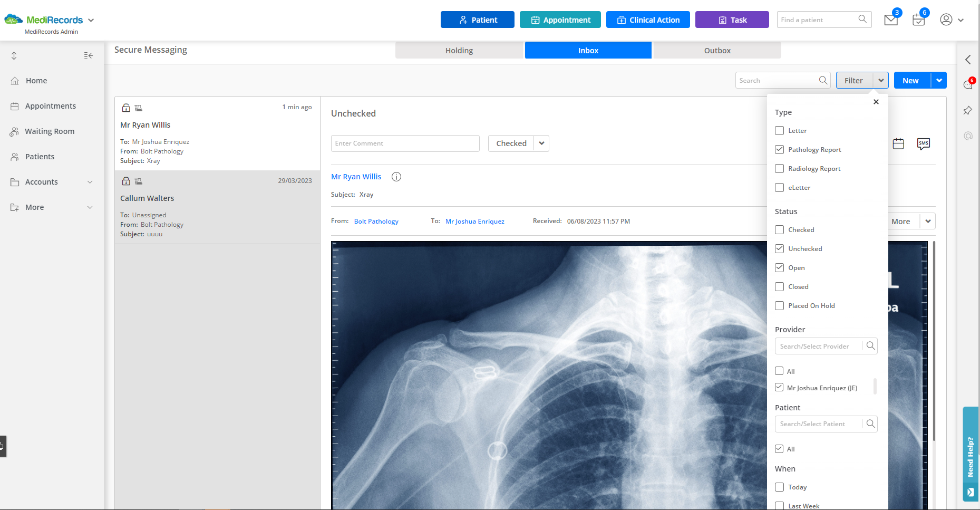The image size is (980, 510).
Task: Click the lock icon on Mr Ryan Willis message
Action: pos(126,108)
